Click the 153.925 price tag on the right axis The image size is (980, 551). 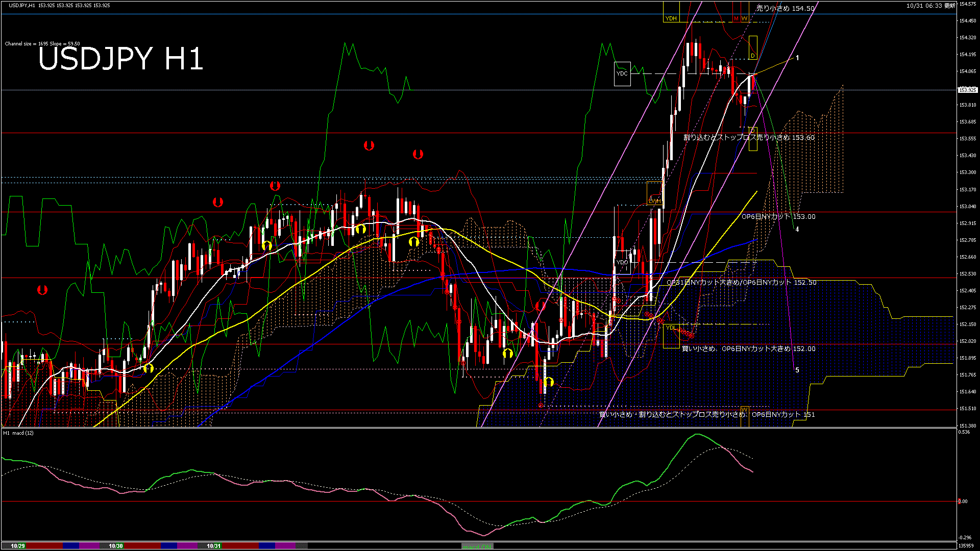coord(968,90)
